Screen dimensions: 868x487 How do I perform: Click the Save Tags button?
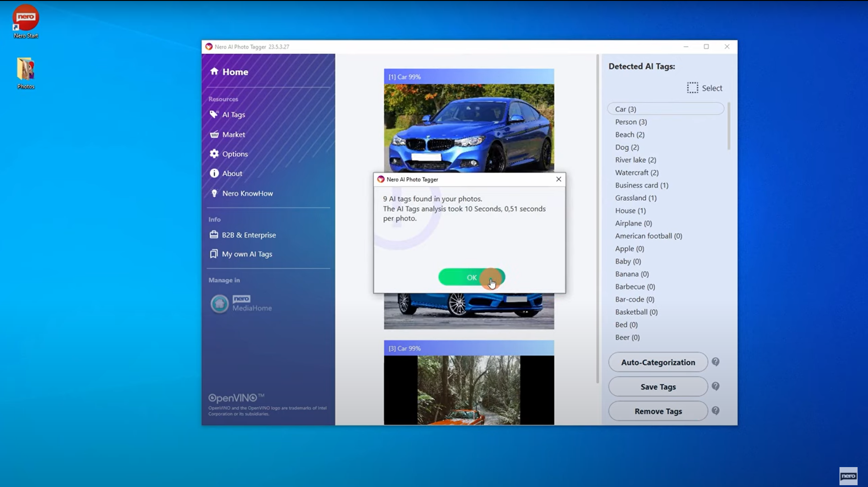[x=658, y=387]
